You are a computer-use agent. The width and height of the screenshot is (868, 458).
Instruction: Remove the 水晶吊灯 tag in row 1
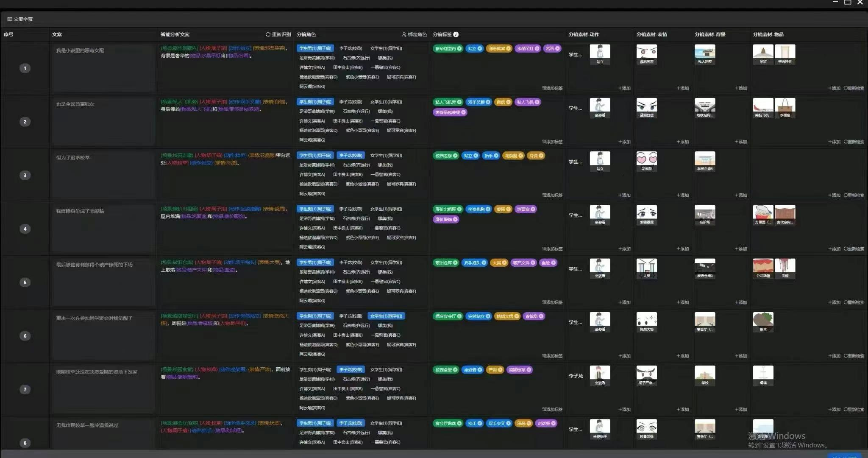click(537, 48)
